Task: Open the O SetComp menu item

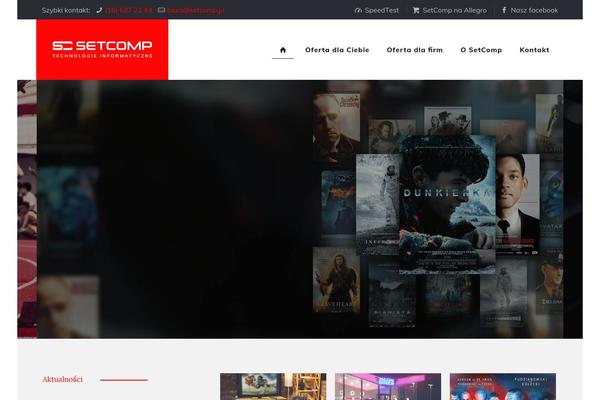Action: tap(481, 50)
